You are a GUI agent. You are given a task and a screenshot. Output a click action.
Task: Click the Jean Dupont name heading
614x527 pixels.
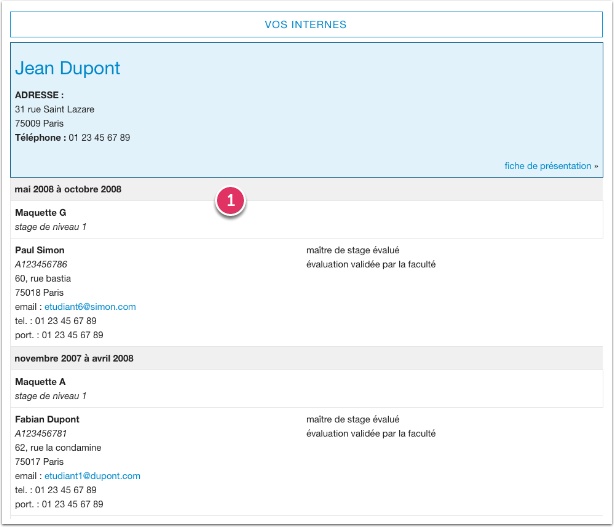pyautogui.click(x=68, y=69)
